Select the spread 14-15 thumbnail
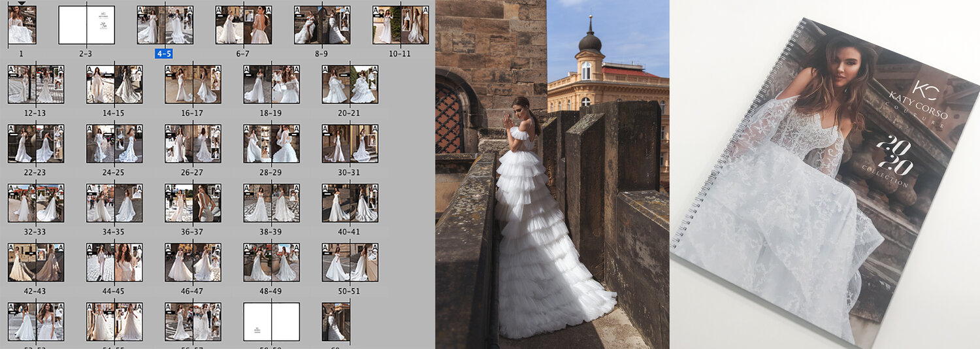The height and width of the screenshot is (349, 980). (x=114, y=84)
